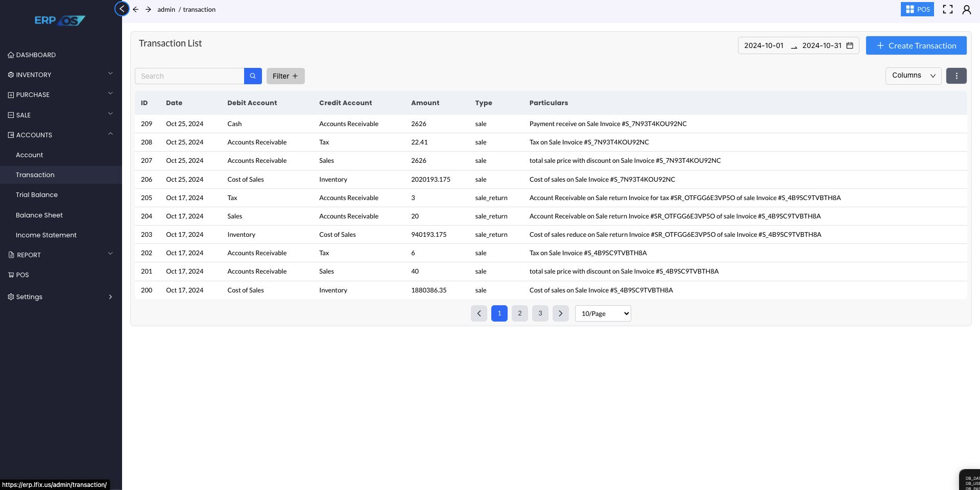Click Tax debit account in row 205

(x=232, y=198)
